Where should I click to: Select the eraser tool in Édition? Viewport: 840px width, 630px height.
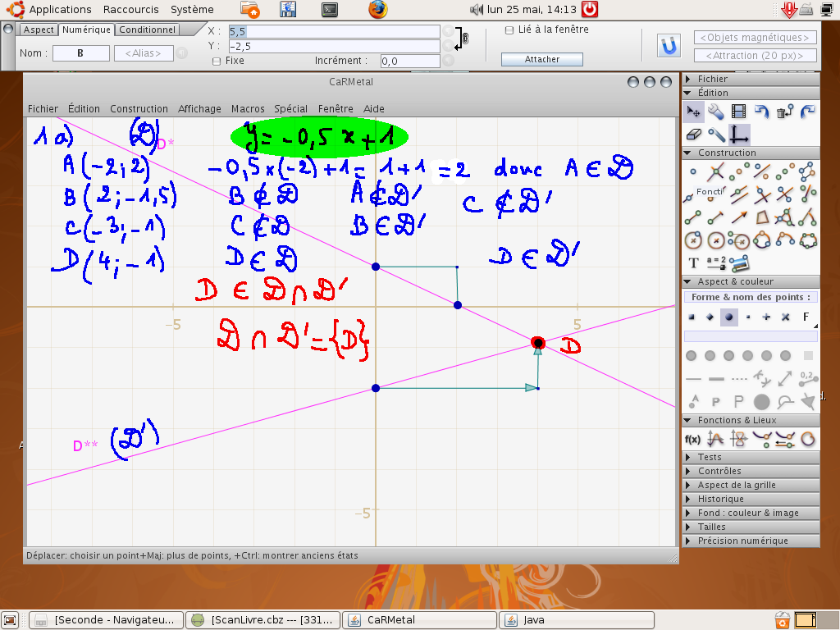click(693, 135)
